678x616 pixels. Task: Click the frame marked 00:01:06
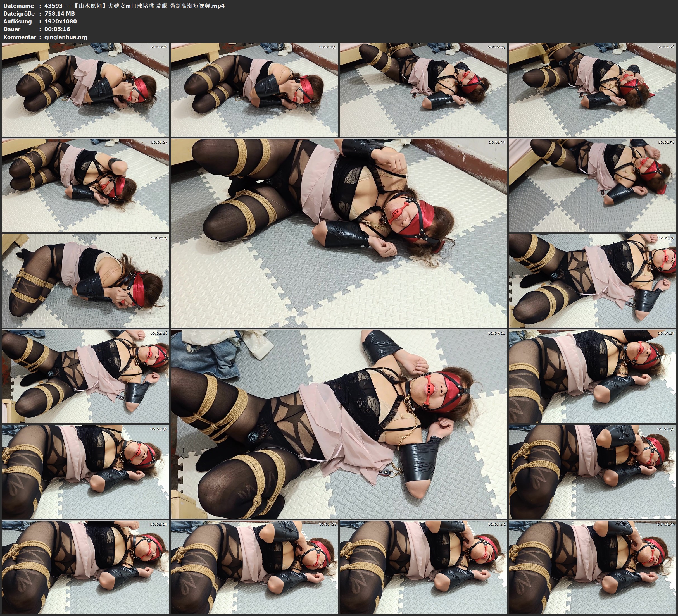tap(592, 89)
